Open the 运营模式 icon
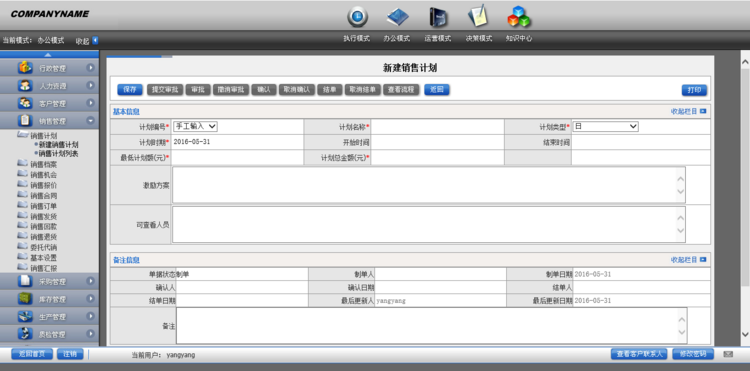The image size is (750, 371). (x=438, y=17)
